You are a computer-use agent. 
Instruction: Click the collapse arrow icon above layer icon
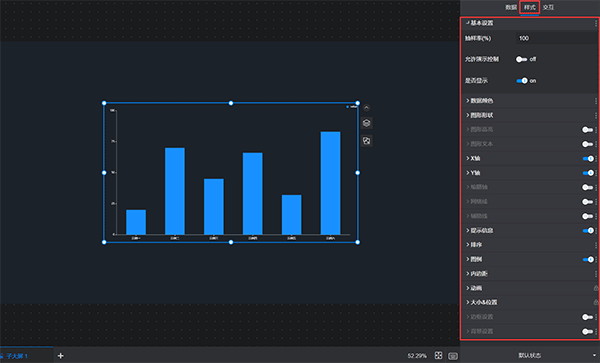[x=366, y=108]
